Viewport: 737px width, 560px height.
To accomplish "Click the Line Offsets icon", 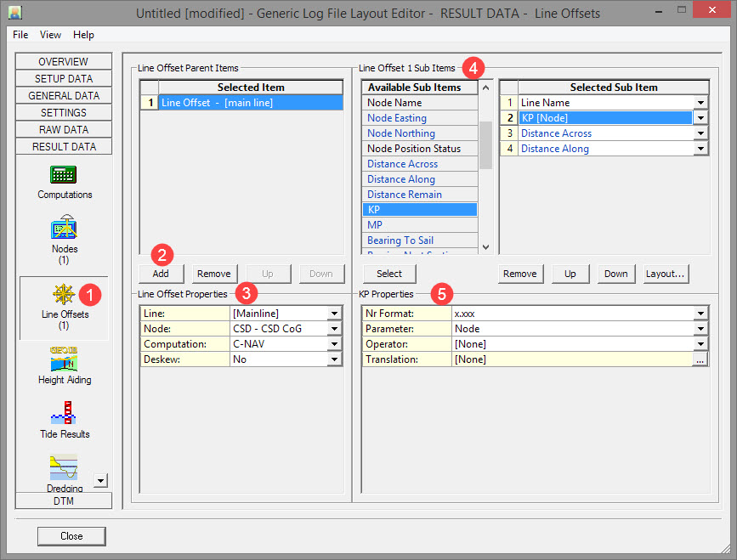I will (x=64, y=295).
